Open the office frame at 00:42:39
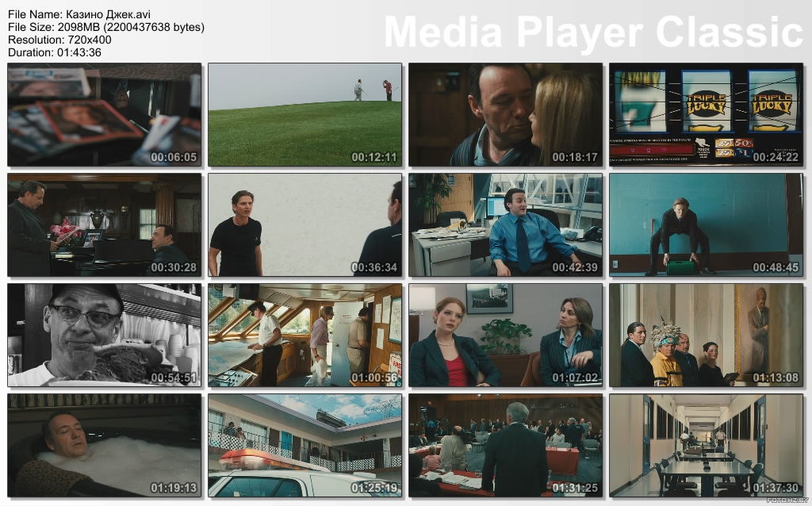Screen dimensions: 812x506 [x=505, y=224]
